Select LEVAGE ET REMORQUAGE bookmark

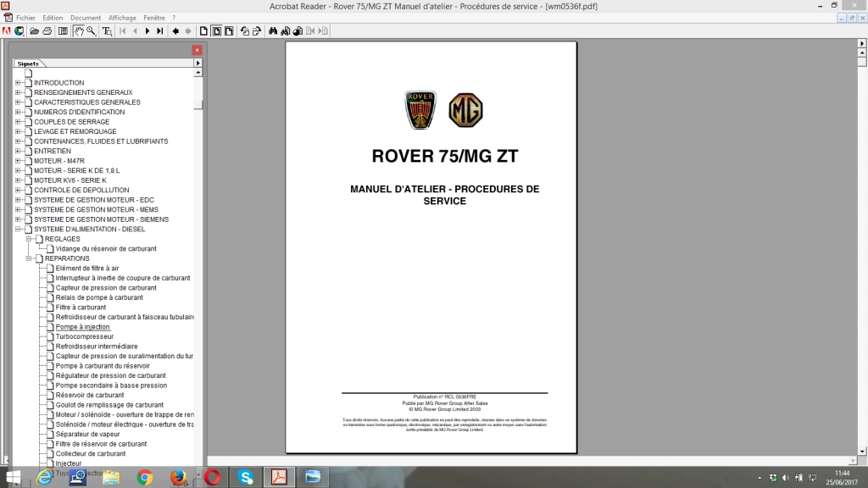click(x=75, y=131)
